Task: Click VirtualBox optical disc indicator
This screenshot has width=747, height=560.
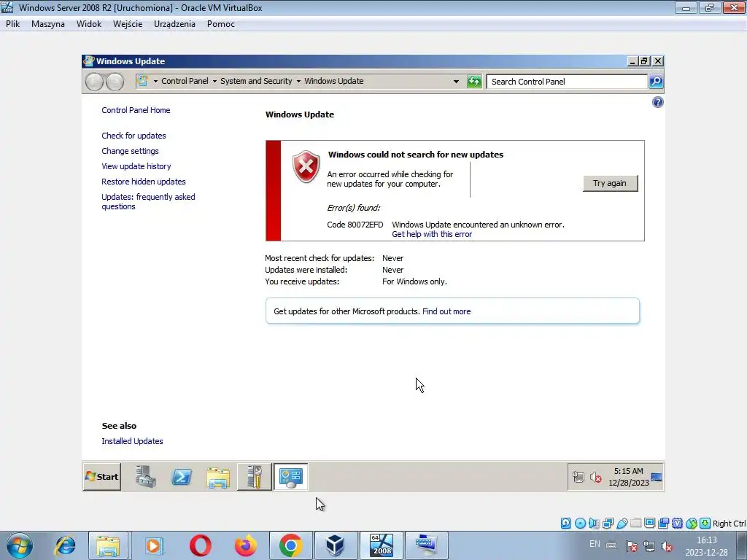Action: 580,524
